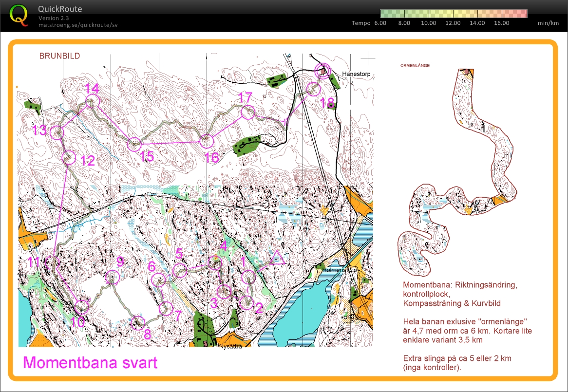Click the 'Hela banan exlusive' line
The width and height of the screenshot is (568, 392).
tap(465, 321)
